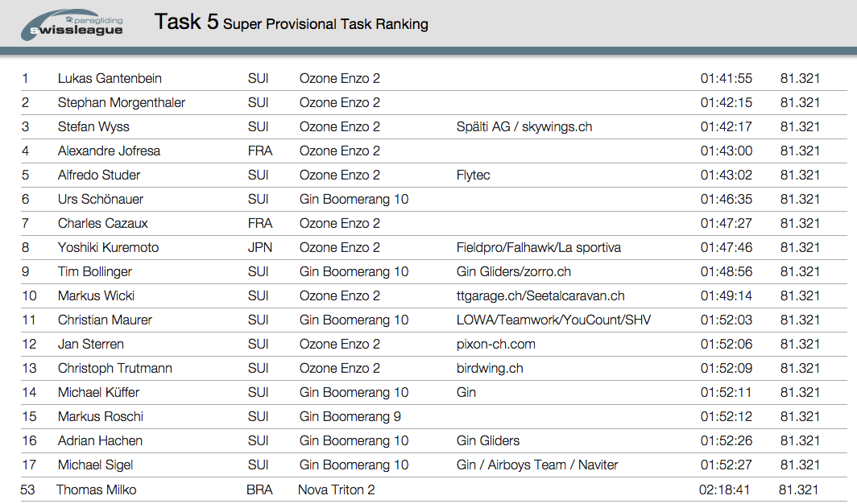Select Thomas Milko's Nova Triton 2 glider
Viewport: 857px width, 504px height.
336,490
